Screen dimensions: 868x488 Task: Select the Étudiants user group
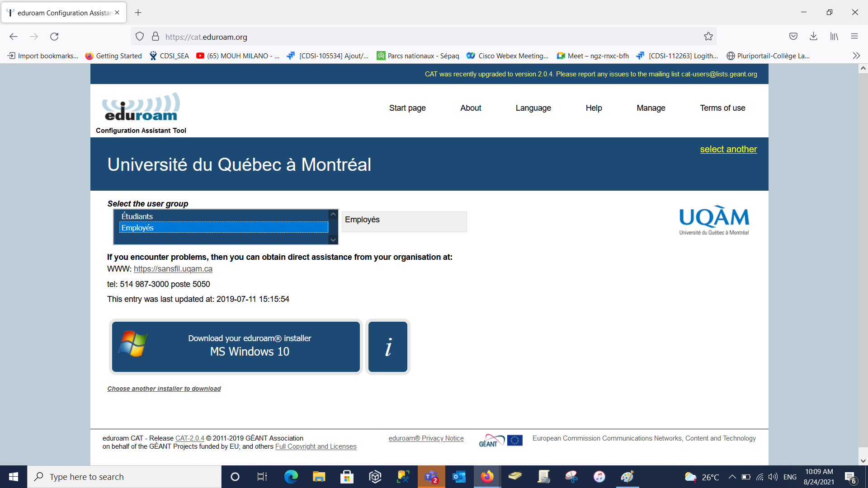[224, 216]
